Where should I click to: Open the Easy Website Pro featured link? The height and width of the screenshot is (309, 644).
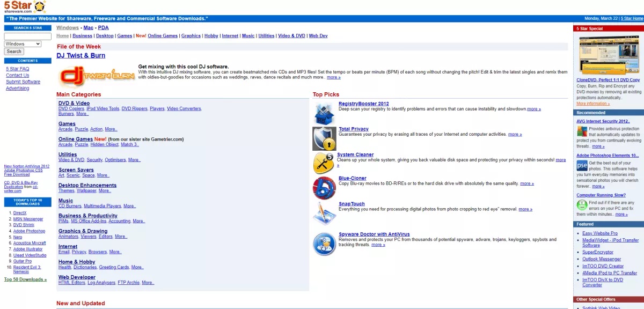tap(600, 233)
